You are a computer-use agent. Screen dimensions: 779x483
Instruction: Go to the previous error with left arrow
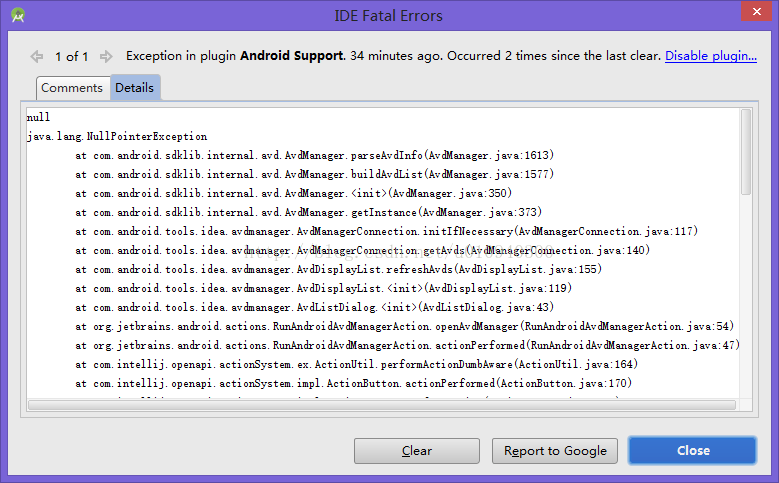(x=37, y=57)
